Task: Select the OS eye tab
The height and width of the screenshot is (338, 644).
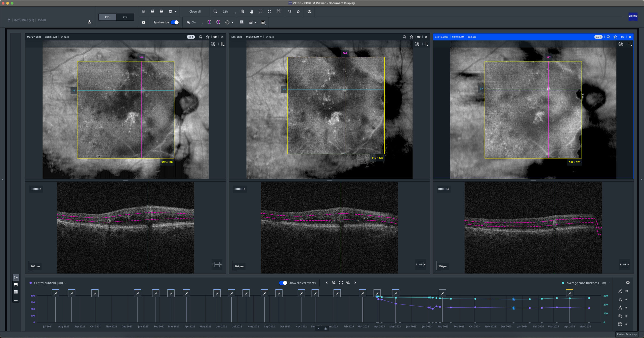Action: [125, 17]
